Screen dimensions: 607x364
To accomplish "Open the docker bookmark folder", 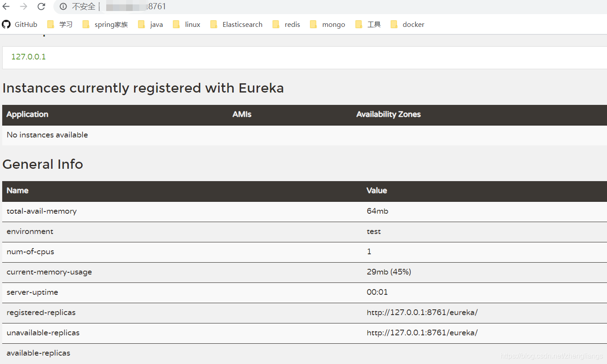I will [x=407, y=25].
